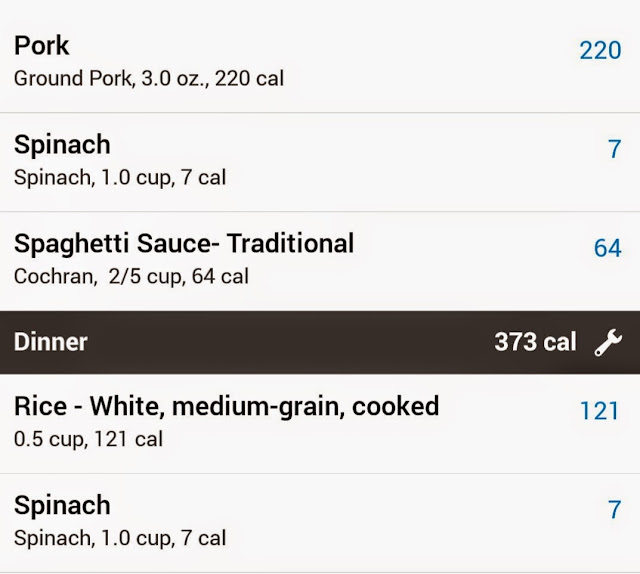The height and width of the screenshot is (574, 640).
Task: Select the 64 calorie value
Action: coord(607,248)
